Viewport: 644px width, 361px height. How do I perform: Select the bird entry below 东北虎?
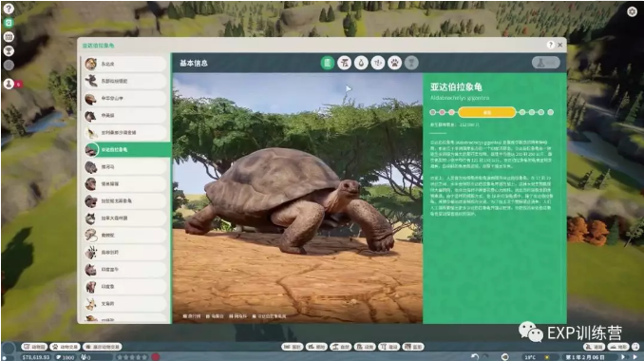[x=125, y=82]
